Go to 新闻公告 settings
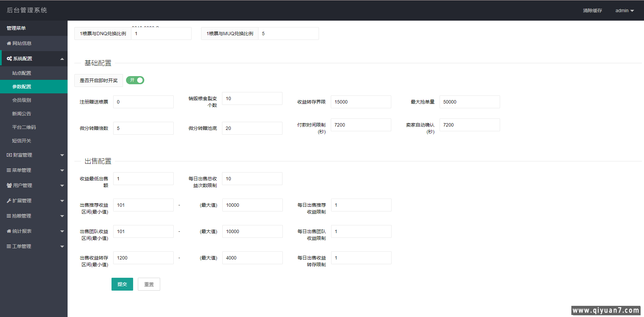Screen dimensions: 644x317 click(21, 113)
